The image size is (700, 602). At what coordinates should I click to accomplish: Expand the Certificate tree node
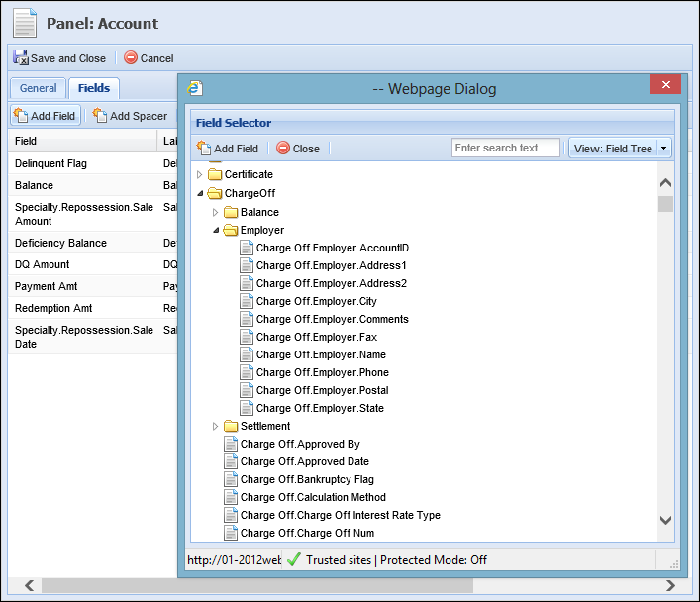[x=200, y=174]
